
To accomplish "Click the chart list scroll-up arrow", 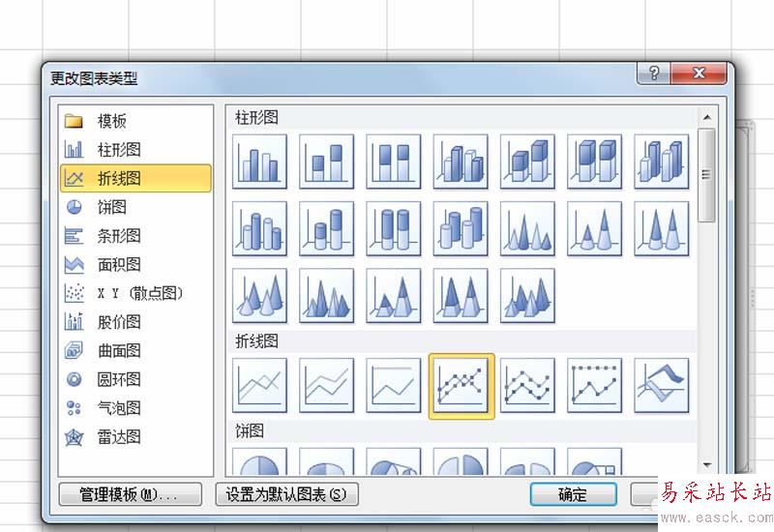I will pos(707,117).
